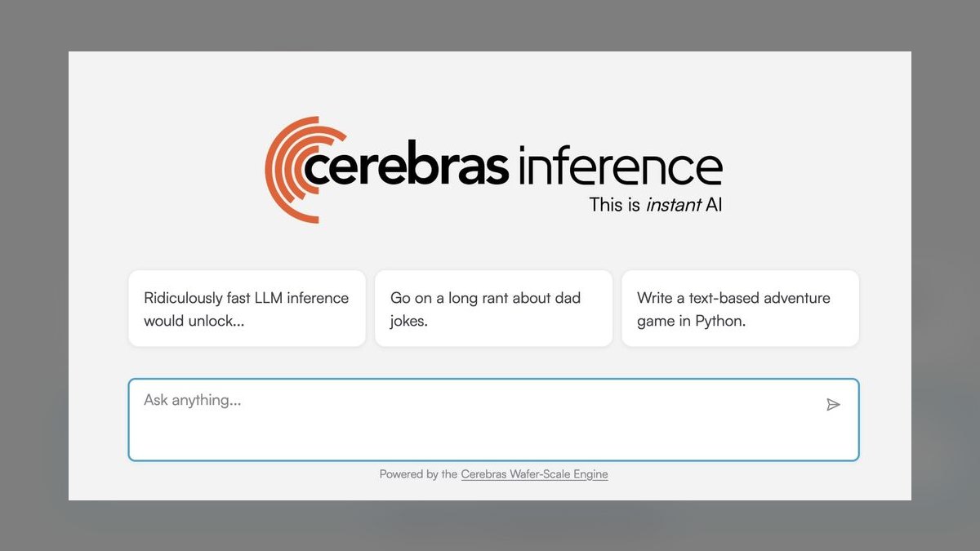Click the Cerebras concentric-arcs logo
This screenshot has width=980, height=551.
[x=304, y=170]
